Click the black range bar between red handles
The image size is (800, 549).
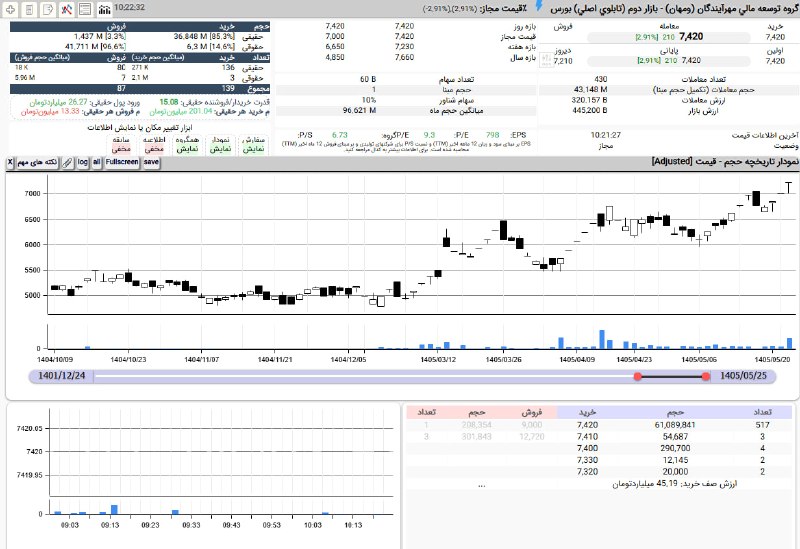click(x=671, y=377)
